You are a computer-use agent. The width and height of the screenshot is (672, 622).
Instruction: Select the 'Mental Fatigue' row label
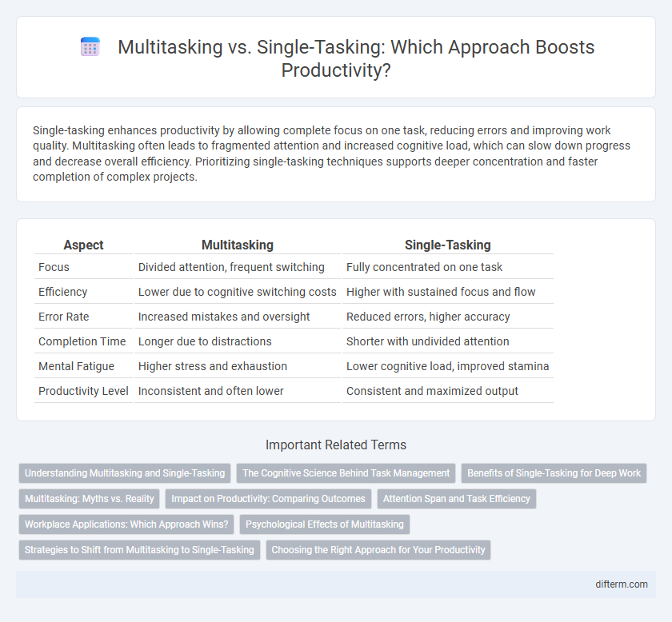(x=76, y=366)
